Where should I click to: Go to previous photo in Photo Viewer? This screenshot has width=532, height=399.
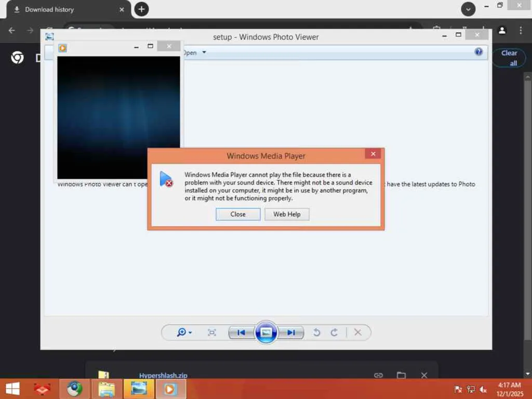(x=241, y=332)
